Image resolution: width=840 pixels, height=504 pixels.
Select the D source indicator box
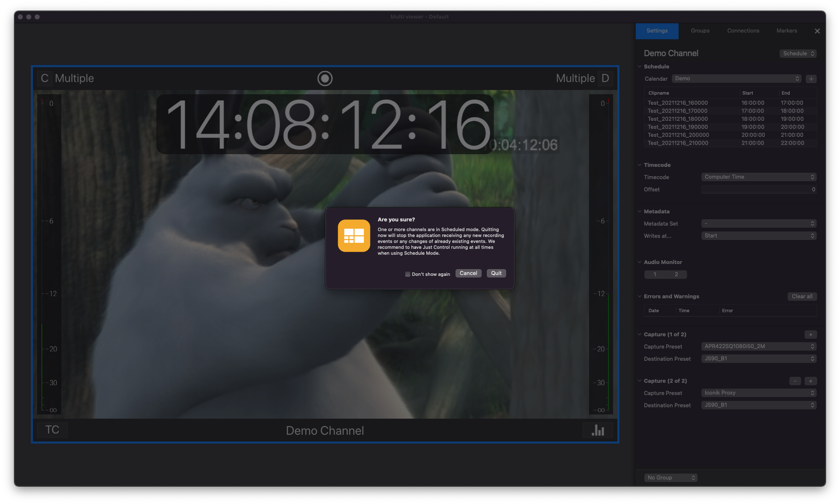[605, 79]
